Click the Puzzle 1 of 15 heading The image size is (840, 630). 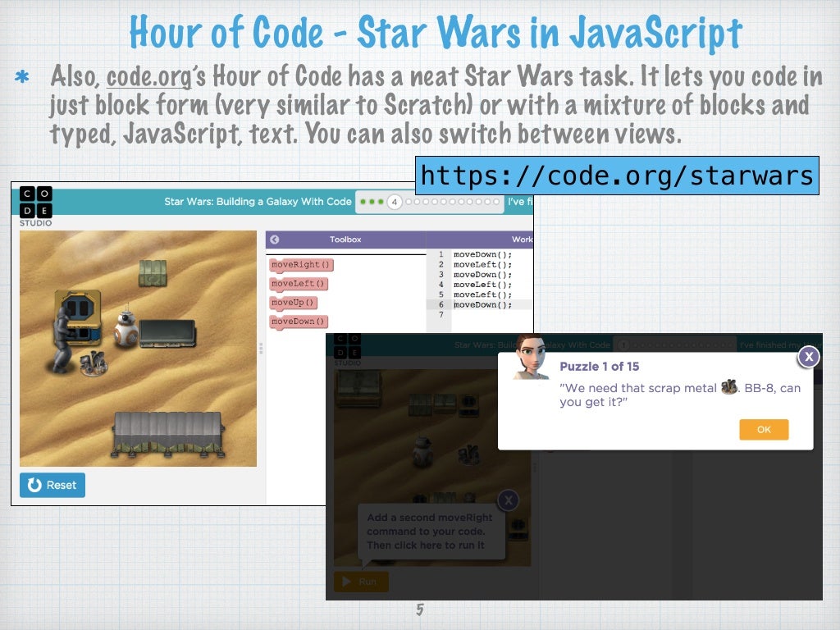point(600,367)
